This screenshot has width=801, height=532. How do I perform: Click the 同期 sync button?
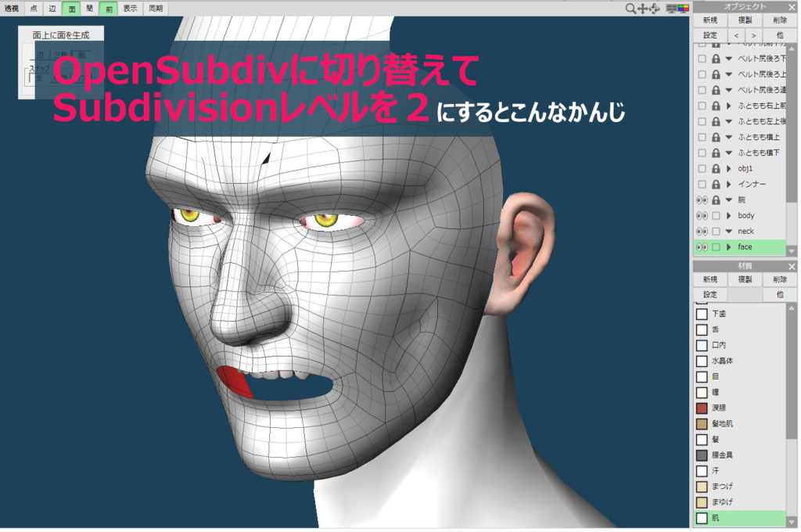click(156, 9)
